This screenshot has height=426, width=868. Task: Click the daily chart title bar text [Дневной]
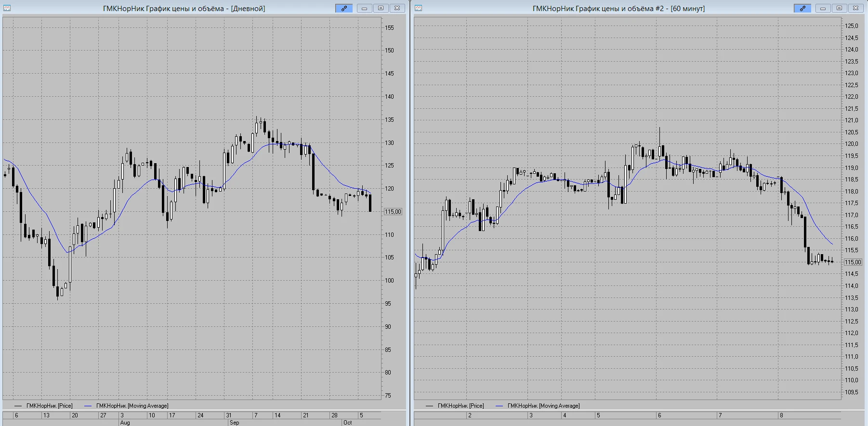click(x=248, y=9)
